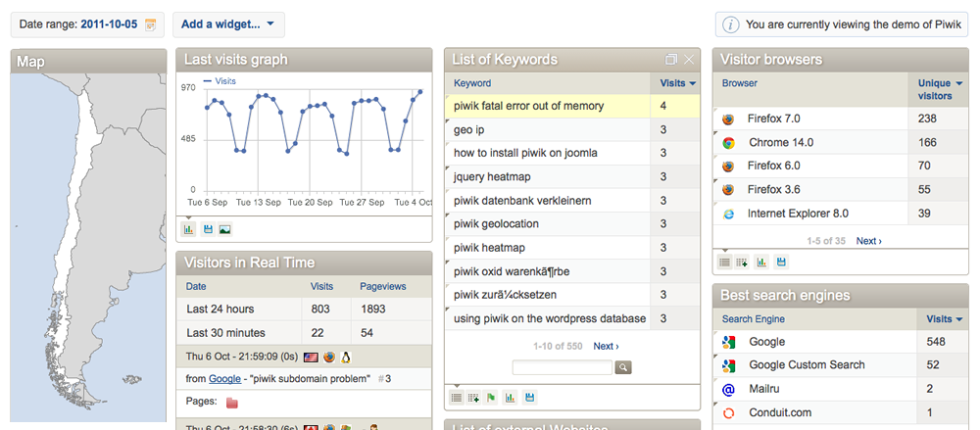The width and height of the screenshot is (980, 430).
Task: Click the Firefox 7.0 browser icon
Action: 728,119
